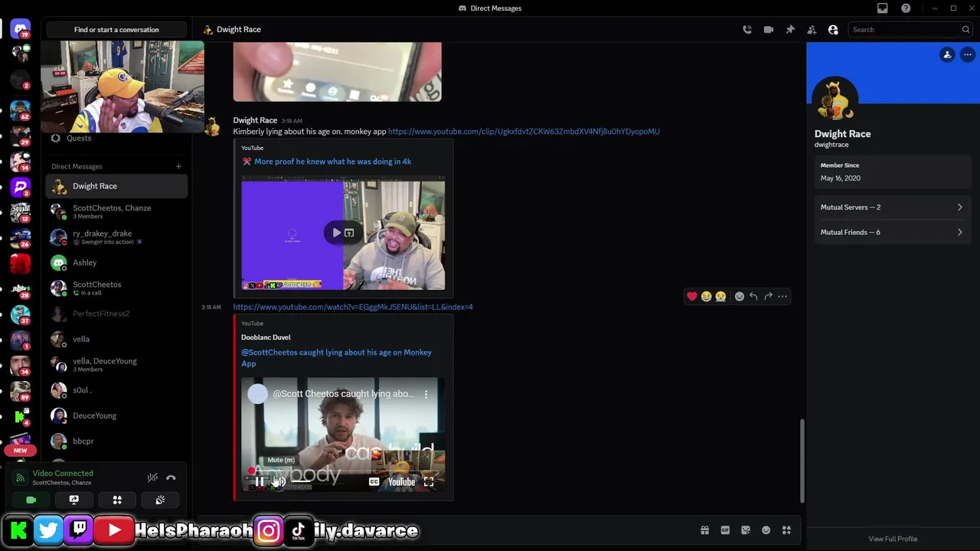Open the bbcpr direct message
Image resolution: width=980 pixels, height=551 pixels.
point(116,441)
